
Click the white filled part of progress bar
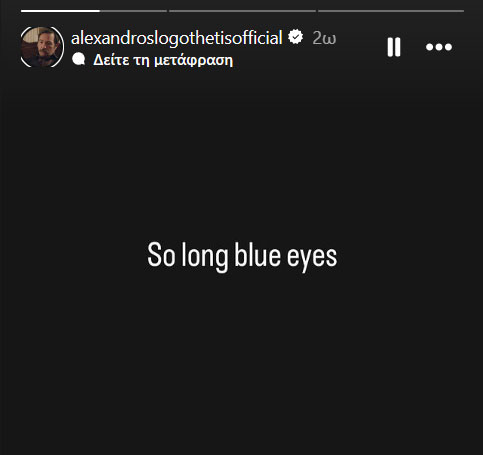click(60, 11)
